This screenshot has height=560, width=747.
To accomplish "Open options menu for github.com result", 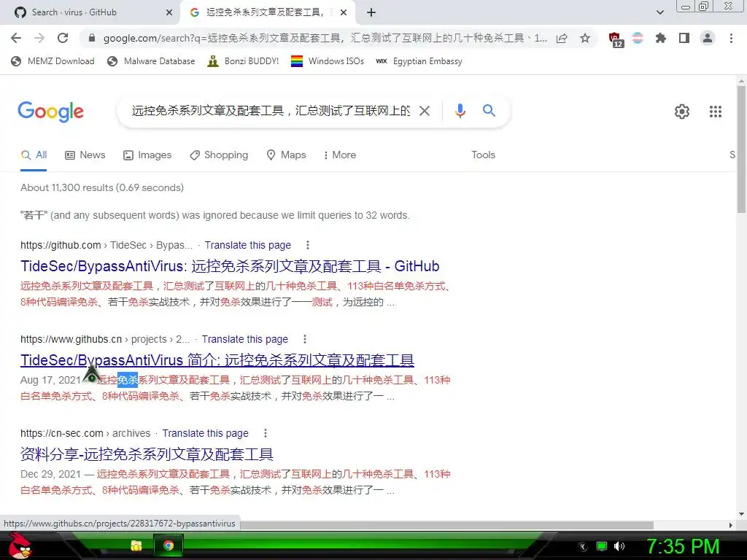I will click(308, 245).
